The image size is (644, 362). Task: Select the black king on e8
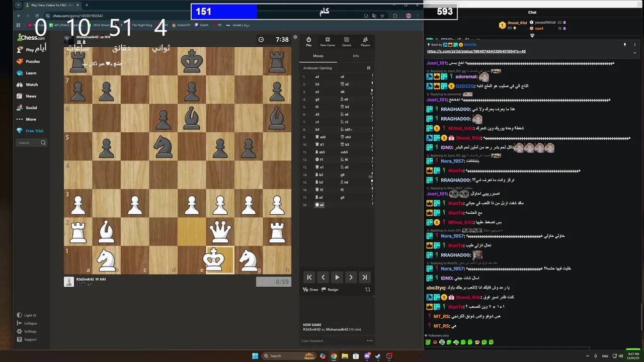192,61
